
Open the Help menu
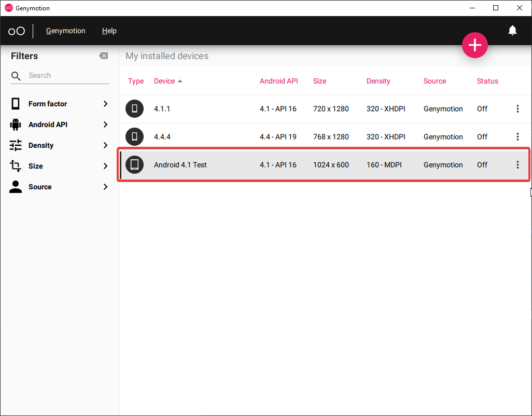point(109,31)
